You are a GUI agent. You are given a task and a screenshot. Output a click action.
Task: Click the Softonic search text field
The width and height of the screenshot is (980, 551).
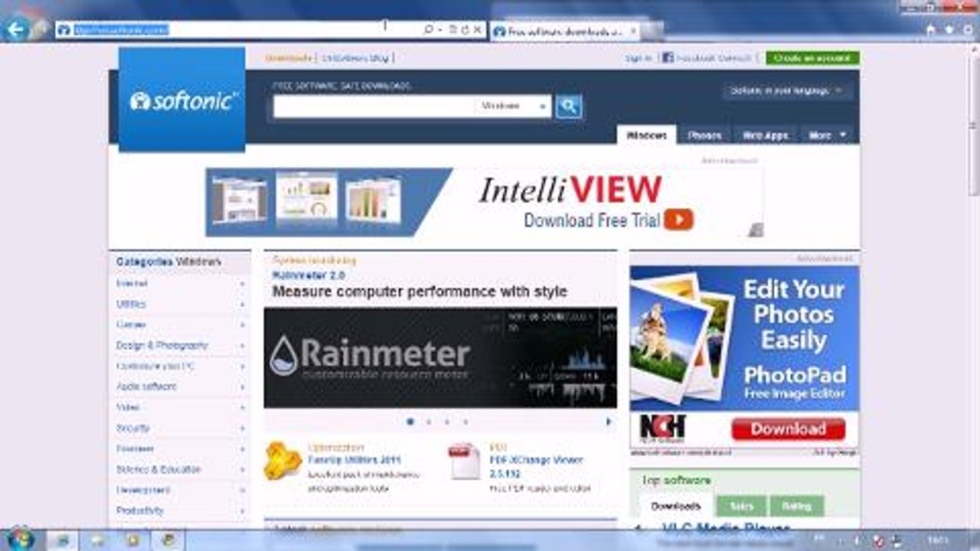374,106
